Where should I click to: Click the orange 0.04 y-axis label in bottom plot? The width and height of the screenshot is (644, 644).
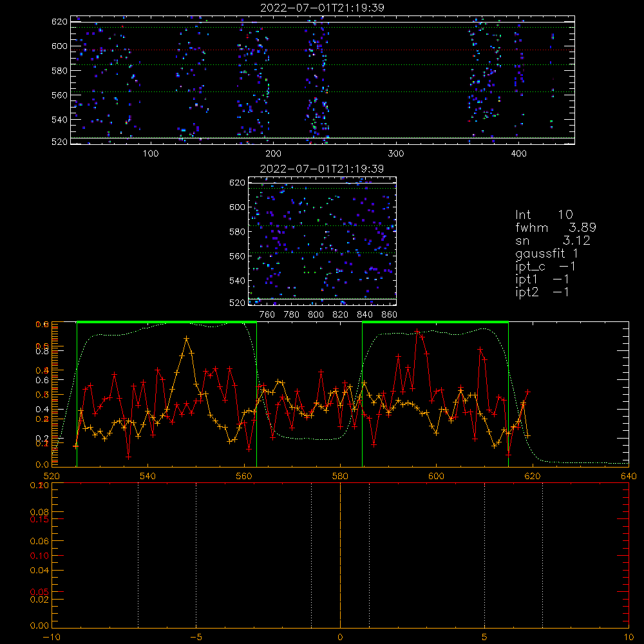point(39,570)
